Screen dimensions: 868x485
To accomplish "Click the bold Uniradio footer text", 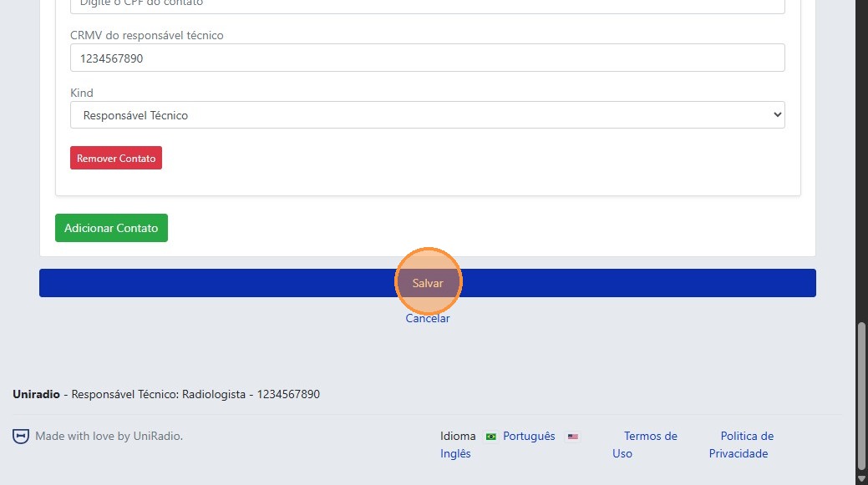I will 36,394.
